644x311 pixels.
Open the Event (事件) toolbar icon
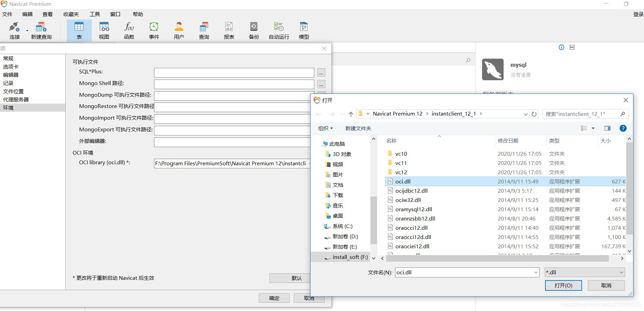[154, 31]
